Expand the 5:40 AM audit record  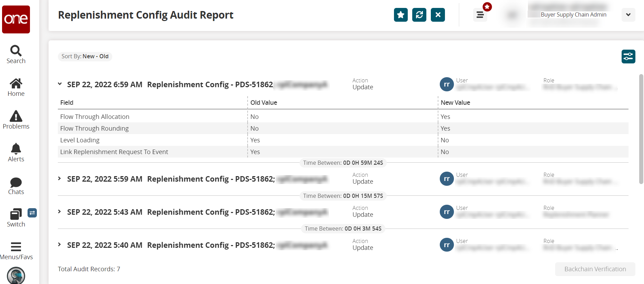60,245
